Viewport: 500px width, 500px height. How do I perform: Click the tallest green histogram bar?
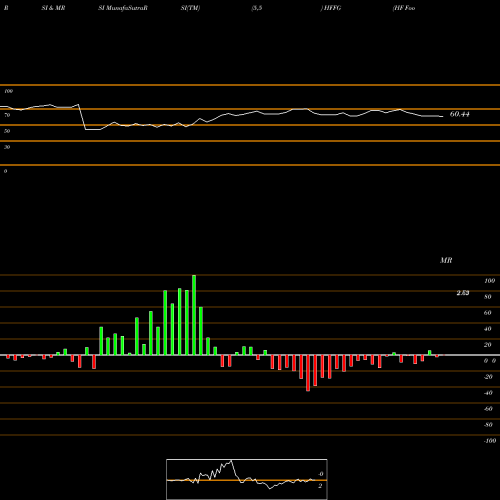click(x=194, y=315)
